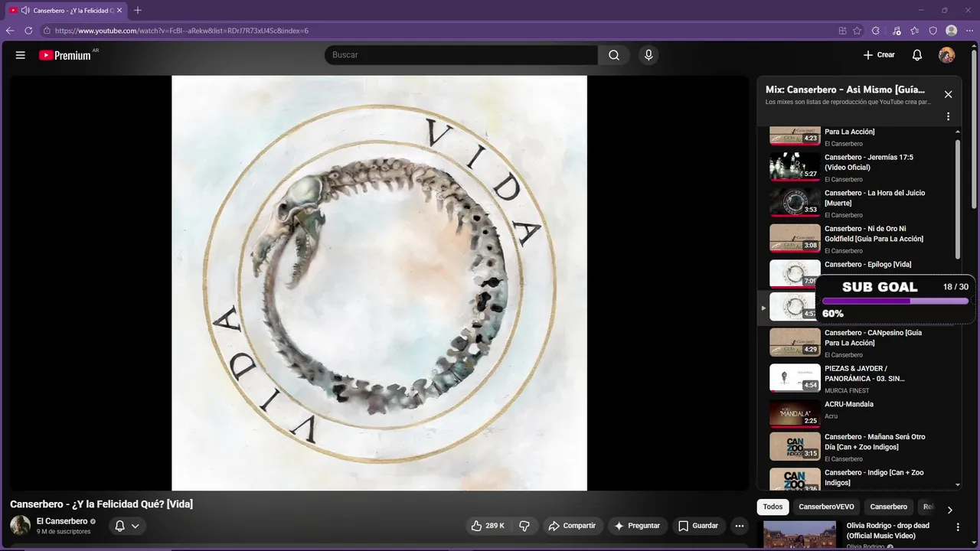Open browser extensions puzzle icon

click(x=876, y=31)
